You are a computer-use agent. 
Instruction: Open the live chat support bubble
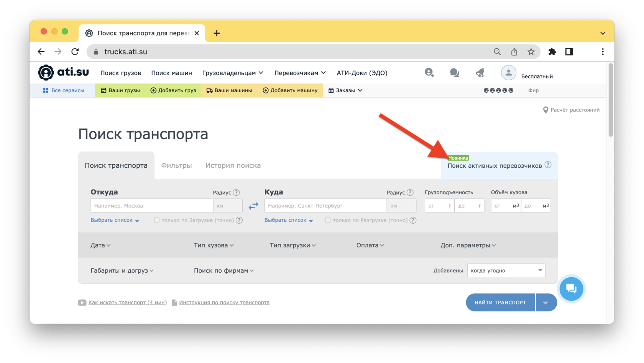tap(571, 289)
